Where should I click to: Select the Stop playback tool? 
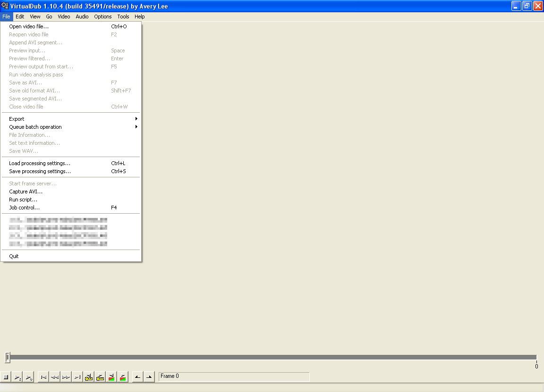pyautogui.click(x=6, y=376)
